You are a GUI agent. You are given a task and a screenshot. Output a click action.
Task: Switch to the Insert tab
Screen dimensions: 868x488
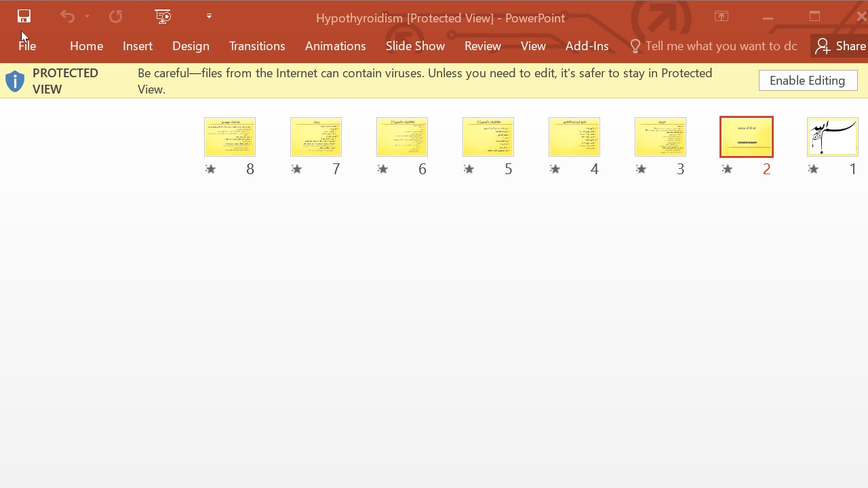coord(138,46)
